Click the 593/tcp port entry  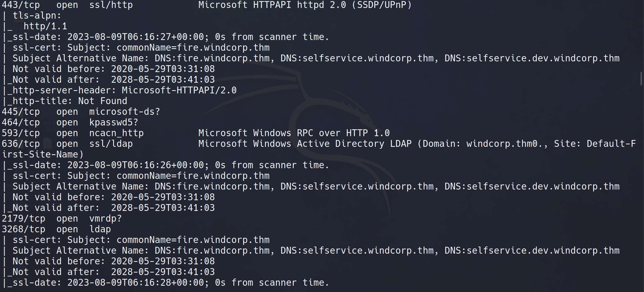(x=21, y=133)
